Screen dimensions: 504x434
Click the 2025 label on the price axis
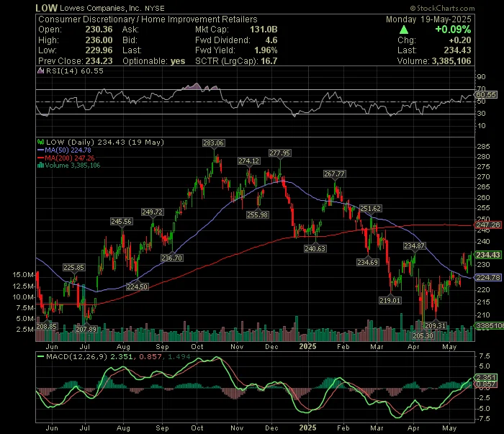(x=307, y=346)
